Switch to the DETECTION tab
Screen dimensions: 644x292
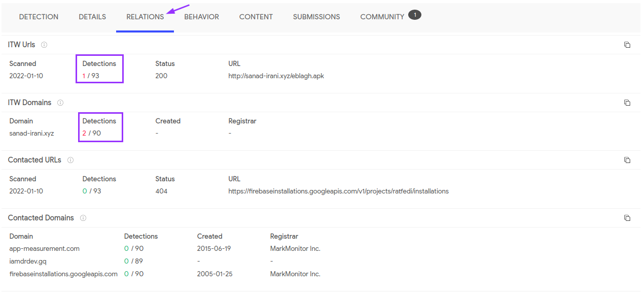[39, 17]
